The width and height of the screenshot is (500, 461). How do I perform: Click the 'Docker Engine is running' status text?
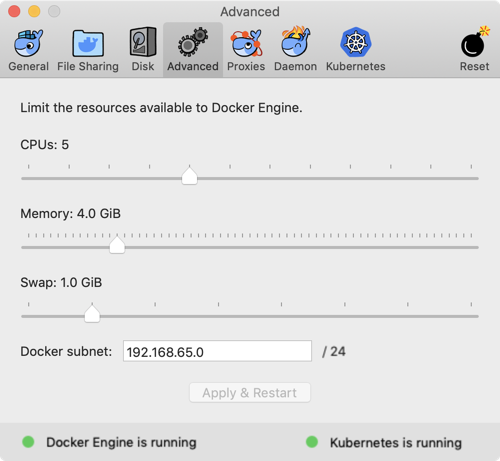coord(121,442)
